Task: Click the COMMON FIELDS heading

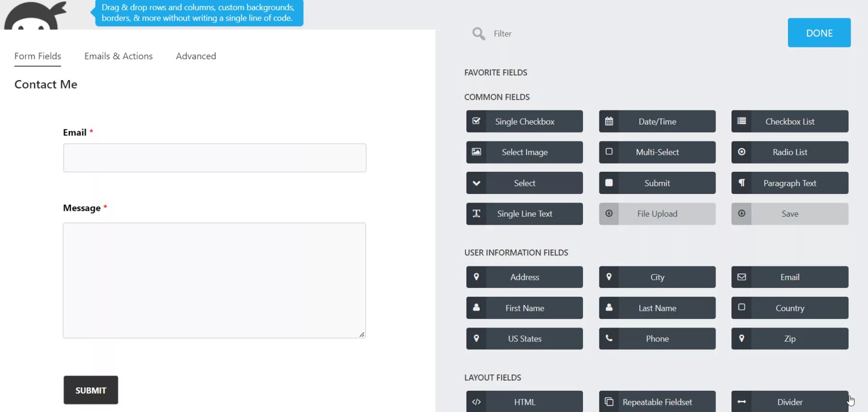Action: (497, 97)
